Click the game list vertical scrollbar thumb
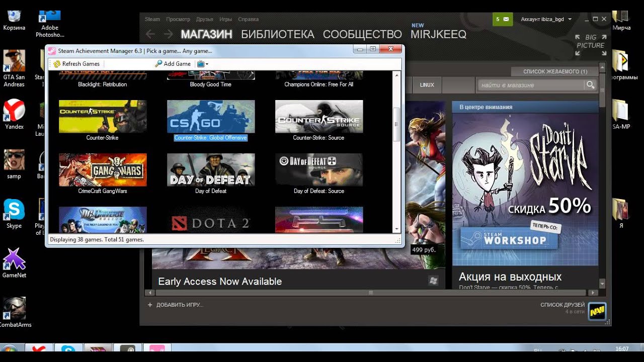The width and height of the screenshot is (644, 362). coord(396,124)
